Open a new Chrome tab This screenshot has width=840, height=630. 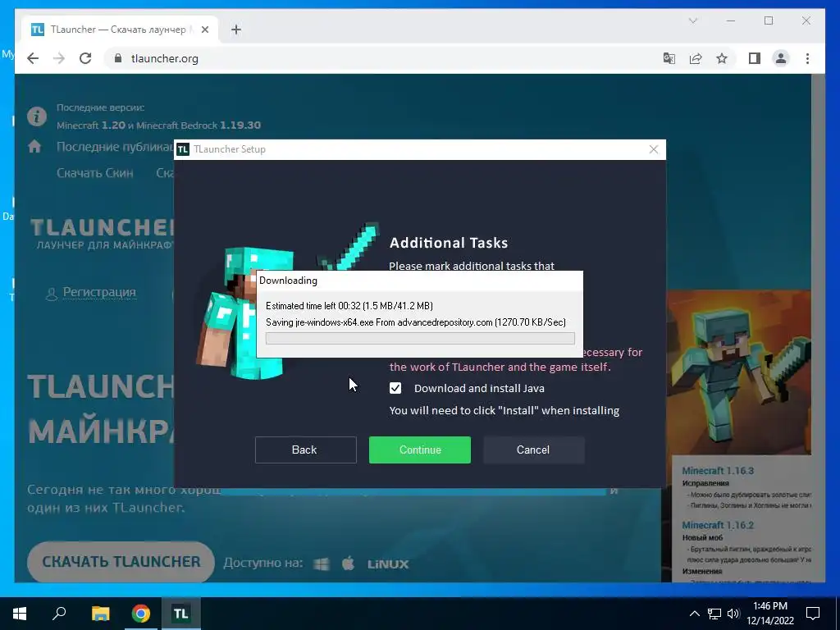pos(236,30)
